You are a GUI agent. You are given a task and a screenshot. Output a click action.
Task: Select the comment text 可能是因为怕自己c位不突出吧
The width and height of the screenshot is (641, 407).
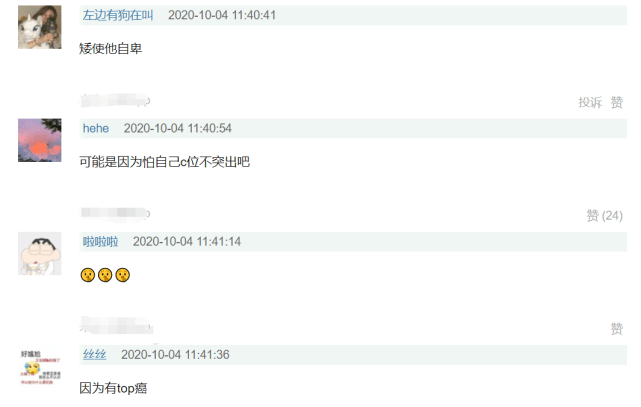(x=164, y=162)
